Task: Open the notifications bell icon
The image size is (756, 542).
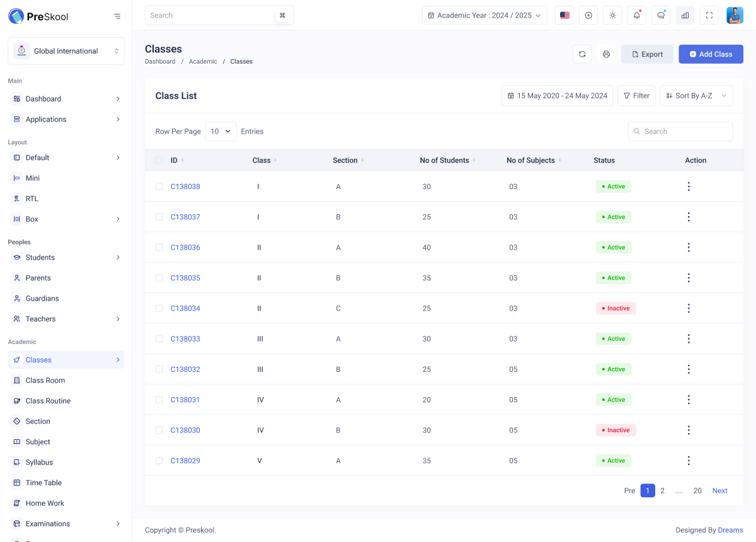Action: point(636,15)
